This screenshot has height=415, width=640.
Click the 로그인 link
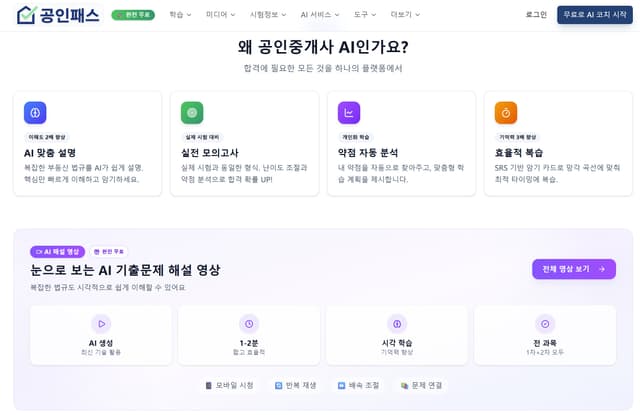point(536,15)
